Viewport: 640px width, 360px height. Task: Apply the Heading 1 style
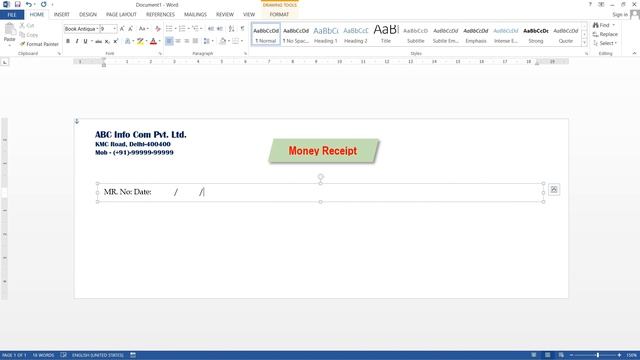point(326,34)
